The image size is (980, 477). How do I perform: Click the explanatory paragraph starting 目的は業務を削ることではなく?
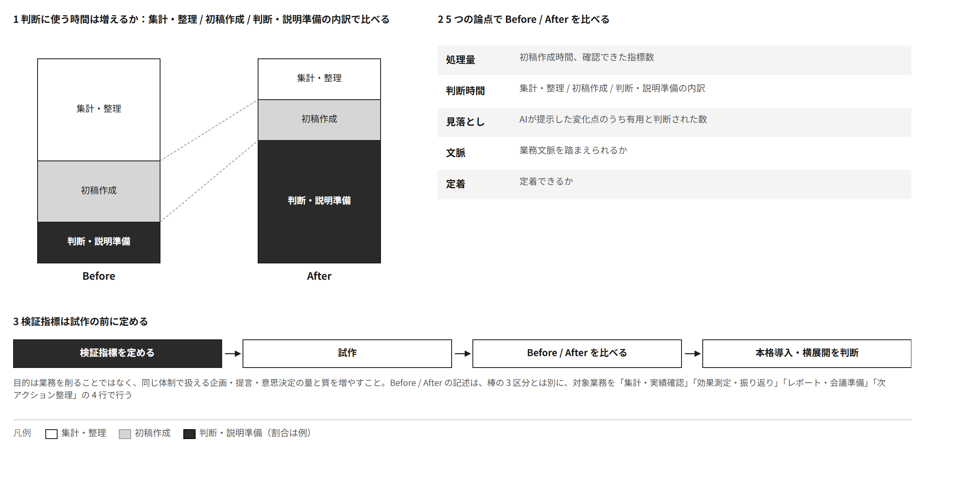449,389
